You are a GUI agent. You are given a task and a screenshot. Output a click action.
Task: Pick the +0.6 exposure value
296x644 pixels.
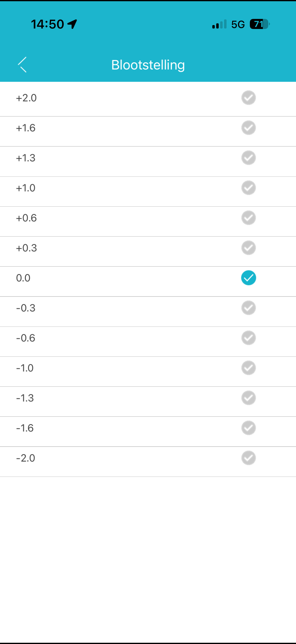[26, 218]
